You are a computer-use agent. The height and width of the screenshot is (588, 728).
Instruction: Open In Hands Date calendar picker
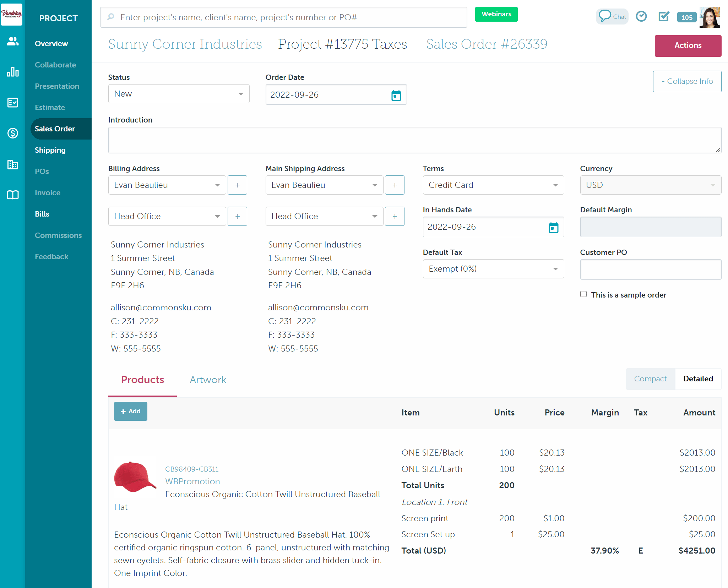click(x=553, y=227)
